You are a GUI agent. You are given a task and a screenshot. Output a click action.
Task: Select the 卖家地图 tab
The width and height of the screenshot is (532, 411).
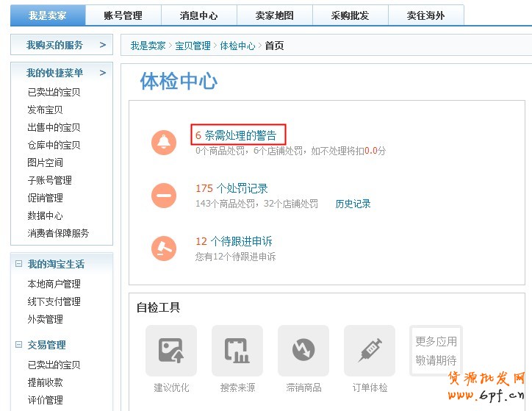click(274, 15)
